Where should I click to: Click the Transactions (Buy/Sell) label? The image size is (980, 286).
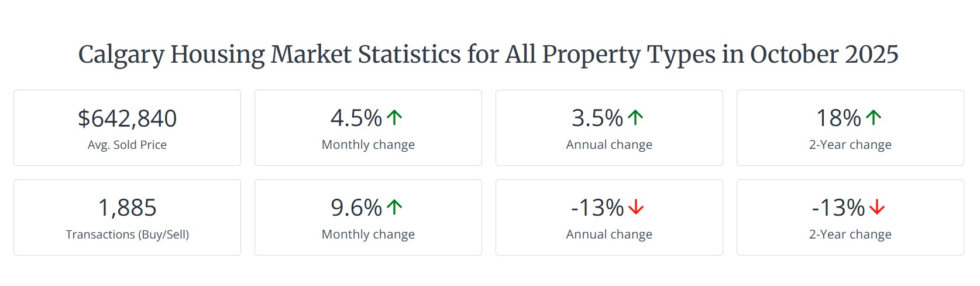click(127, 234)
